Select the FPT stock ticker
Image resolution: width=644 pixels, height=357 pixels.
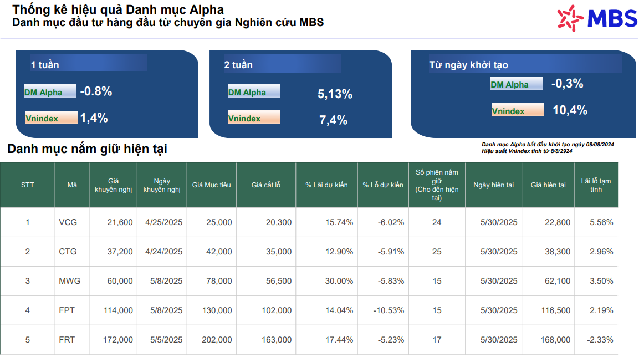tap(67, 310)
